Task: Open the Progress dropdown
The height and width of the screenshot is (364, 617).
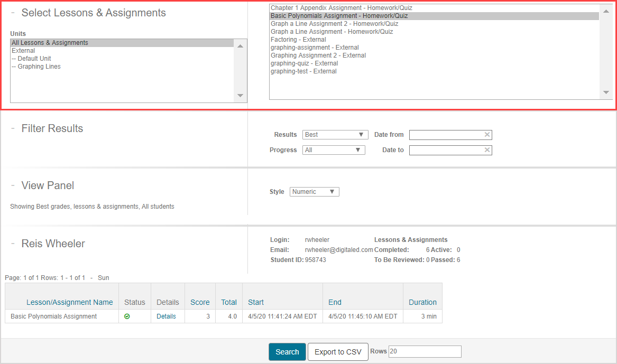Action: (334, 150)
